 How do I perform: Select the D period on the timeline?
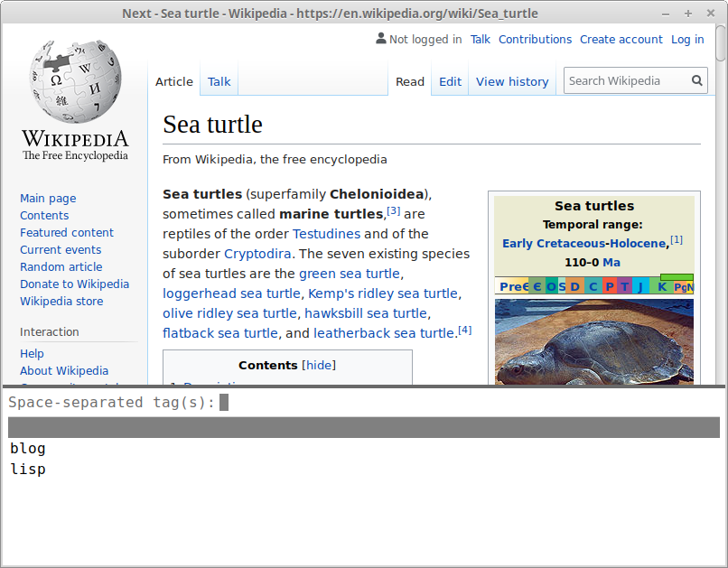point(574,286)
